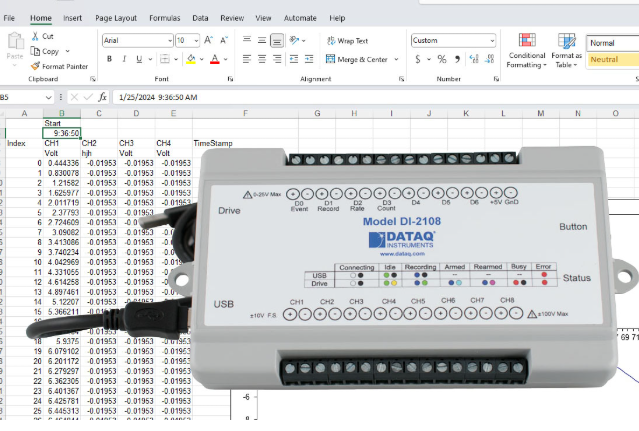The image size is (639, 431).
Task: Apply the yellow Fill Color bucket
Action: click(x=191, y=59)
